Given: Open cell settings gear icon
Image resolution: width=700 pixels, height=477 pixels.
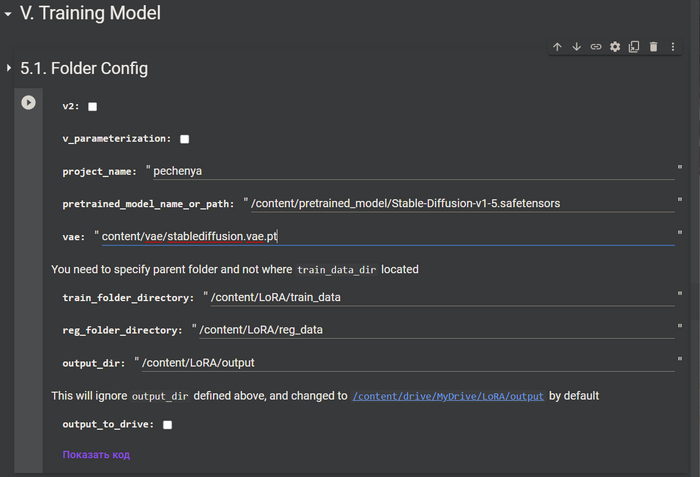Looking at the screenshot, I should coord(615,47).
